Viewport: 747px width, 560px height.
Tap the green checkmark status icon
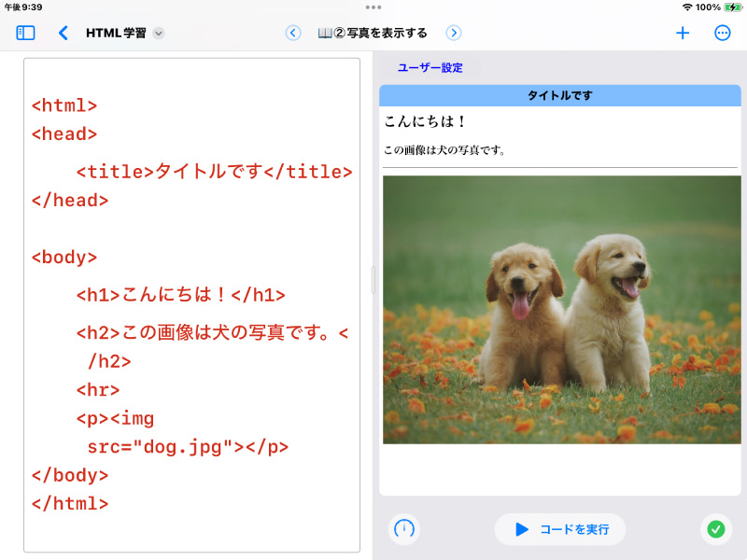(x=716, y=529)
